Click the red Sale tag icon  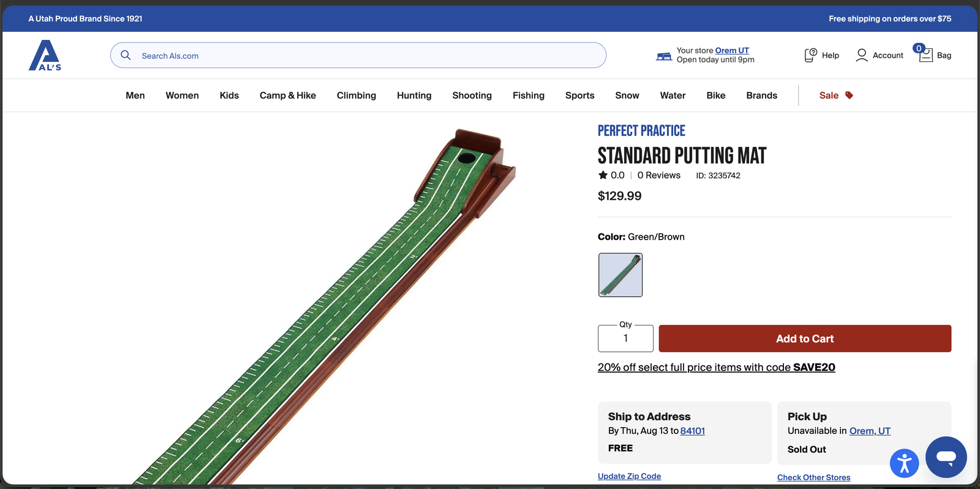[849, 95]
